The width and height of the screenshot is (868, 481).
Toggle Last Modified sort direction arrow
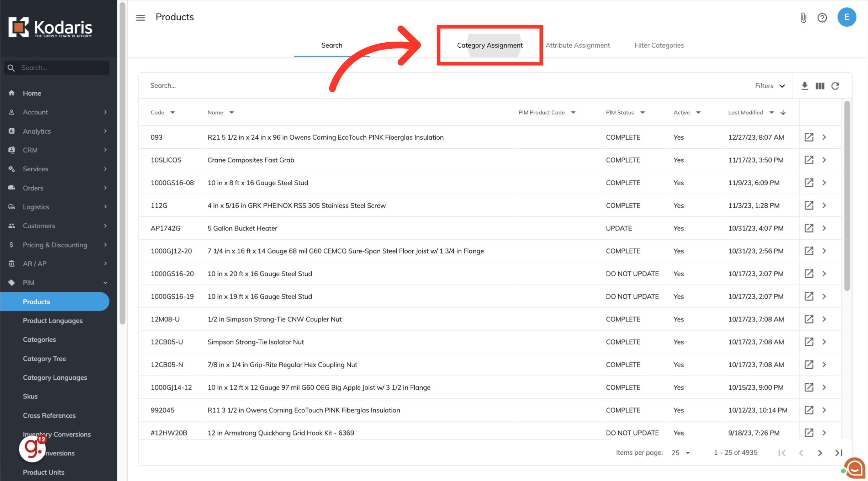783,112
